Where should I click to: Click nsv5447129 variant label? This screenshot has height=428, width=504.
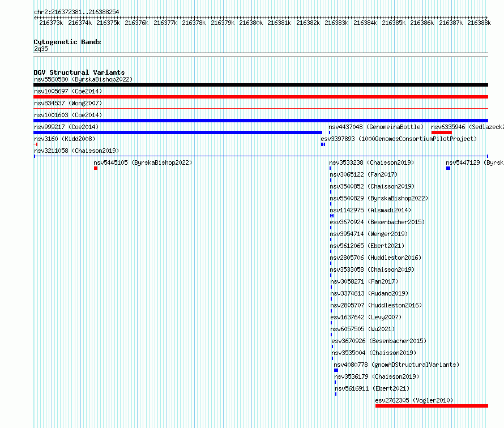point(475,162)
